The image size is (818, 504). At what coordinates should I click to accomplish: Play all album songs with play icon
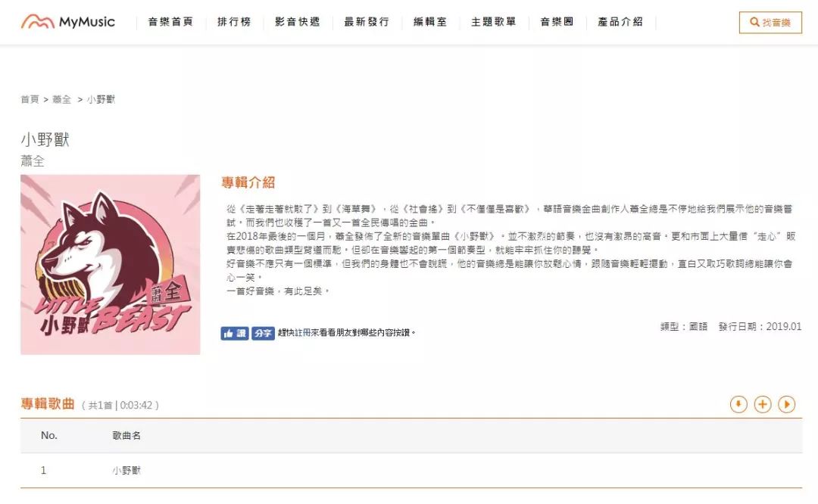pos(786,404)
